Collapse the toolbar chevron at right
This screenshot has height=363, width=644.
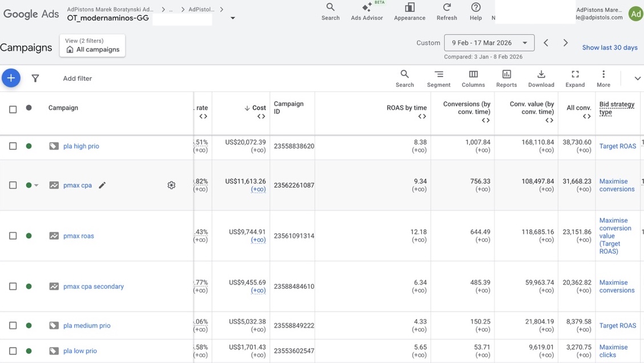(637, 78)
